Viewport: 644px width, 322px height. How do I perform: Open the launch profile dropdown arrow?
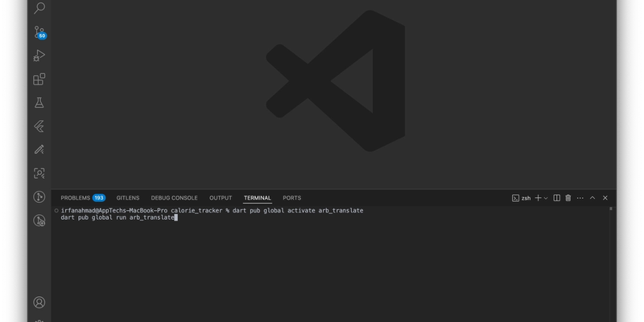tap(546, 198)
